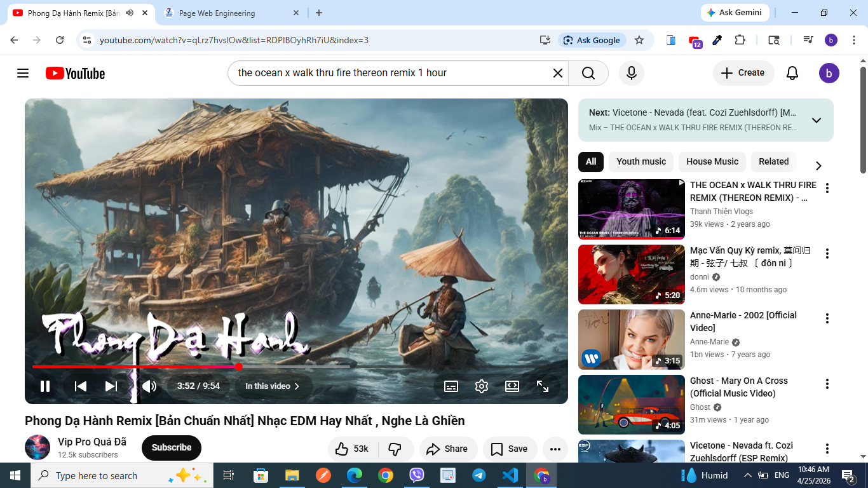868x488 pixels.
Task: Subscribe to Vip Pro Quá Đã
Action: pos(172,447)
